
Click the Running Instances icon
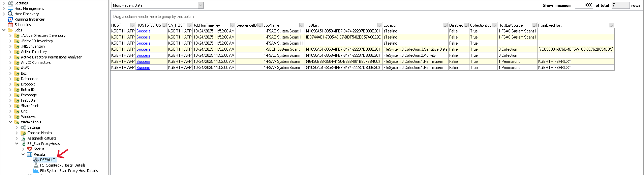pos(10,19)
